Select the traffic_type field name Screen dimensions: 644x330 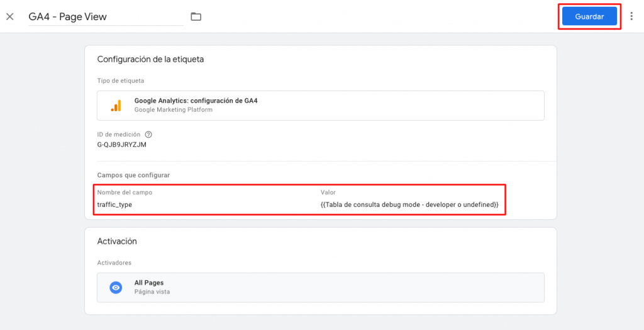coord(114,205)
